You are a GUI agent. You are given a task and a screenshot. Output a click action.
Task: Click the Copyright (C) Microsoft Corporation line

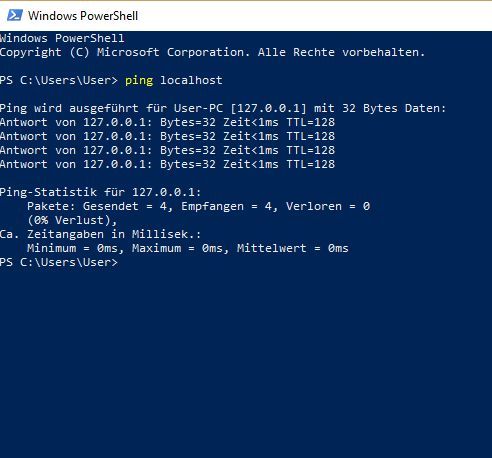point(212,52)
